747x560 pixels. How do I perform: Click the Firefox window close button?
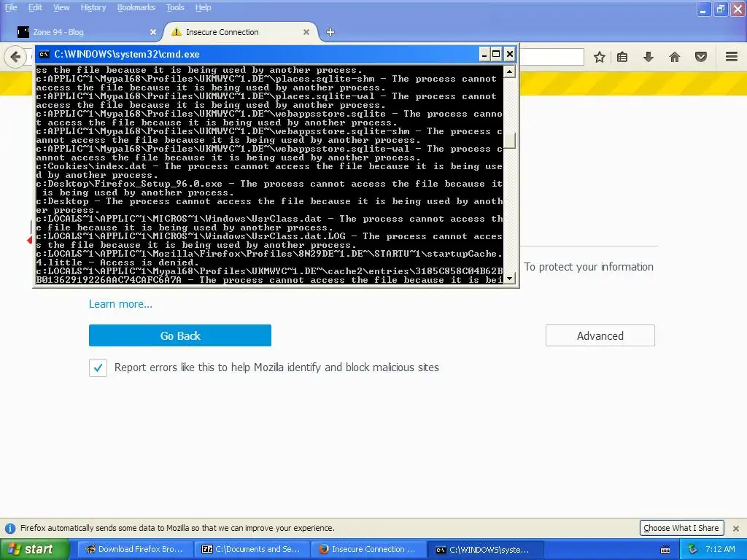click(738, 9)
